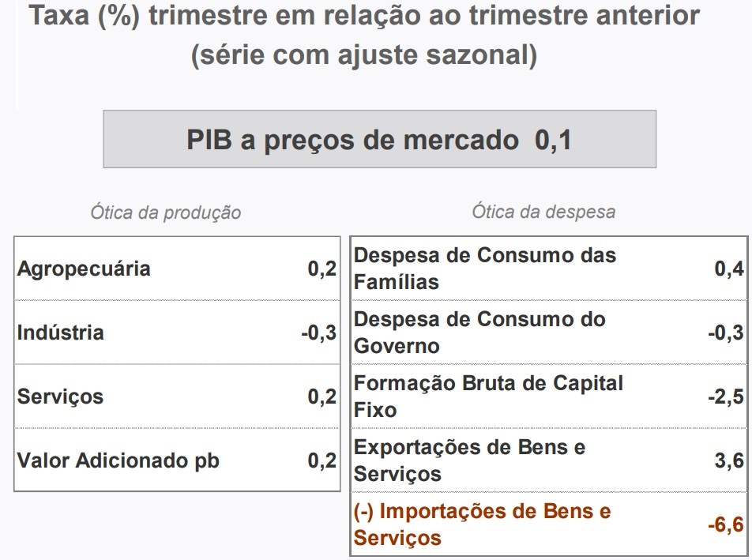Click the Consumo das Famílias value 0,4
The image size is (752, 560).
[729, 269]
